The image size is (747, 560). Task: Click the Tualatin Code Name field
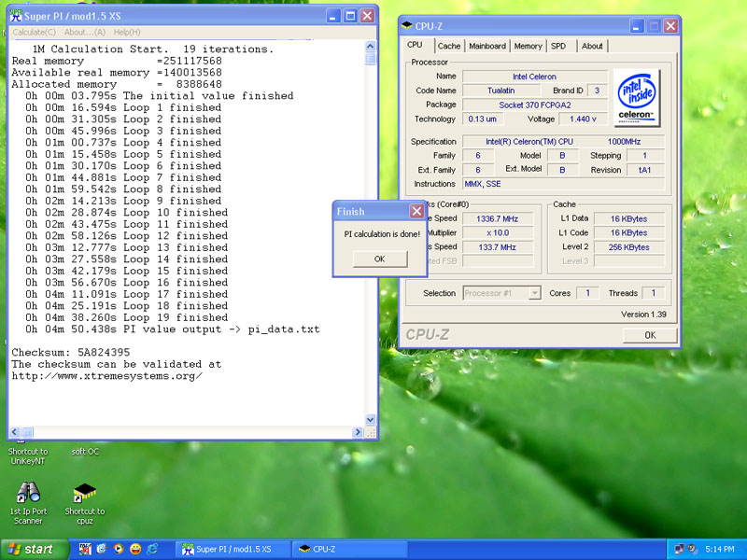[501, 90]
